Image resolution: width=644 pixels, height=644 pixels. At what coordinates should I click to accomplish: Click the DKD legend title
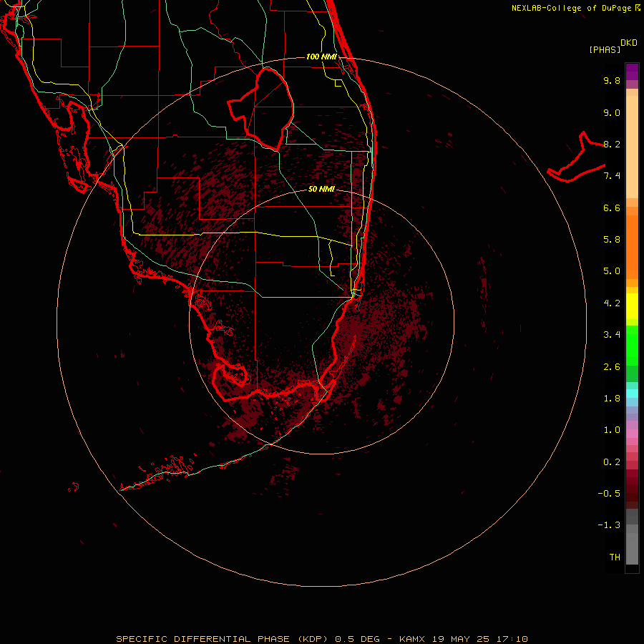(x=629, y=43)
